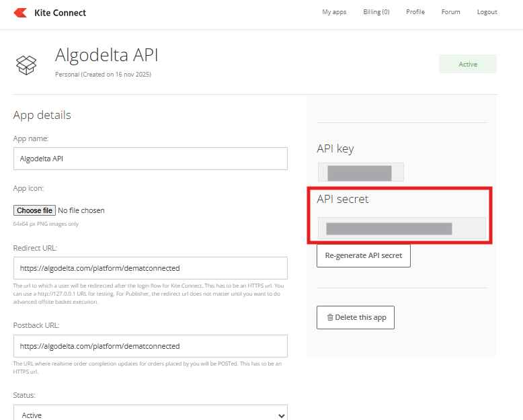Click the app box icon beside Algodelta API
The image size is (523, 420).
26,65
